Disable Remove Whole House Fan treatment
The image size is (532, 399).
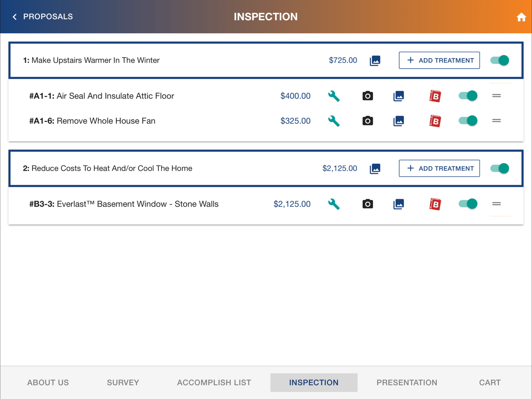(x=468, y=121)
